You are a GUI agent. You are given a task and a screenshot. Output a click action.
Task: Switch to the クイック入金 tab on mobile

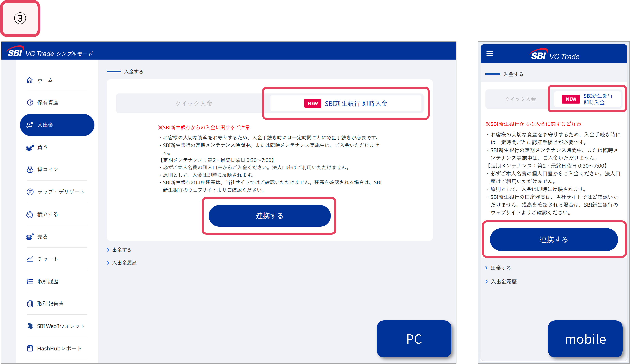[520, 99]
